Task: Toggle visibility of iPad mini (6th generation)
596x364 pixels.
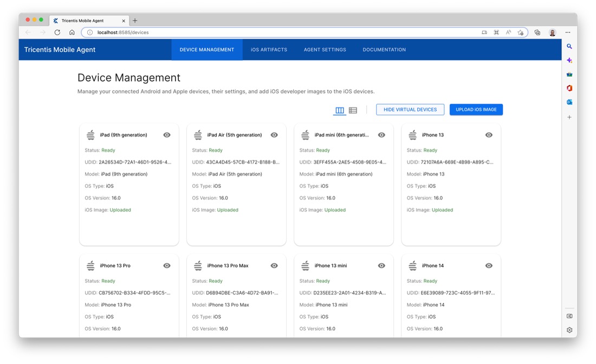Action: click(381, 135)
